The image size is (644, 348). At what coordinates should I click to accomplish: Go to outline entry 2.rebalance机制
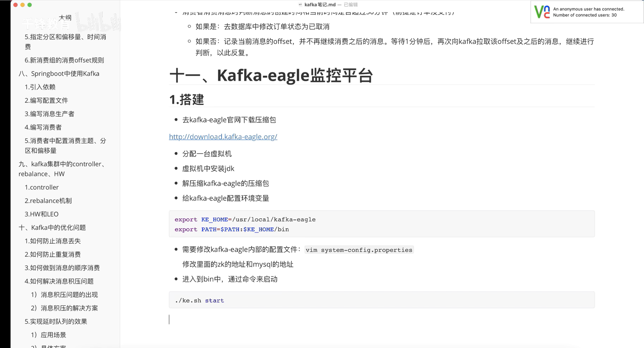point(48,201)
